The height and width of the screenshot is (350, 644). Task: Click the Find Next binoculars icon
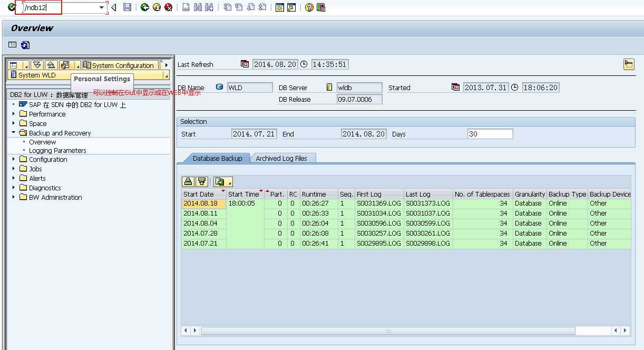tap(209, 7)
